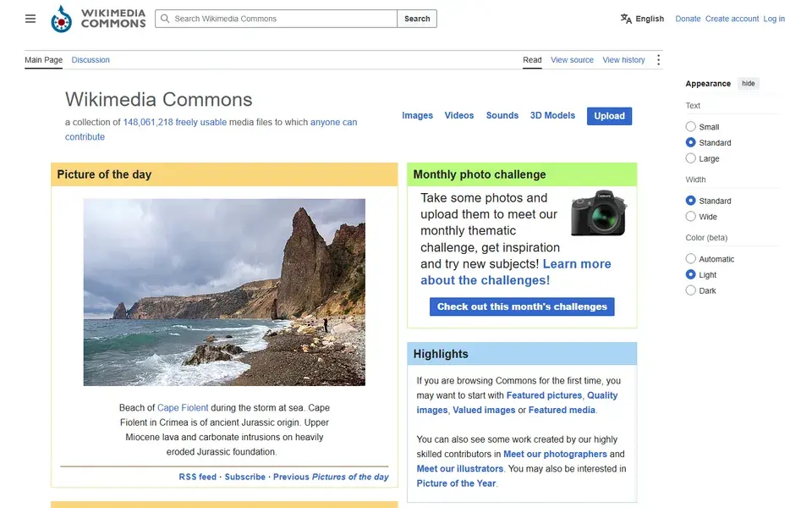
Task: Click the Log in link
Action: [x=774, y=19]
